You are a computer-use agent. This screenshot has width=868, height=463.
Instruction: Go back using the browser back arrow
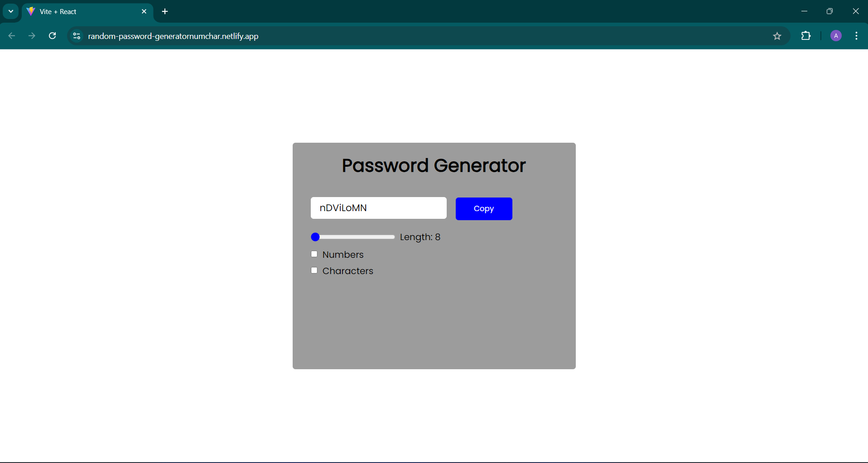point(12,36)
